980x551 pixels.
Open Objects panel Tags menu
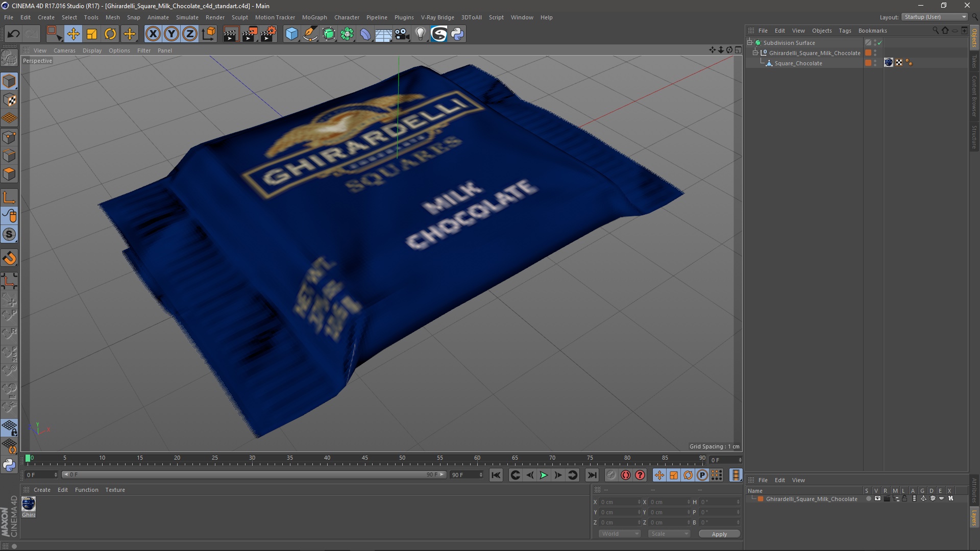[x=845, y=31]
